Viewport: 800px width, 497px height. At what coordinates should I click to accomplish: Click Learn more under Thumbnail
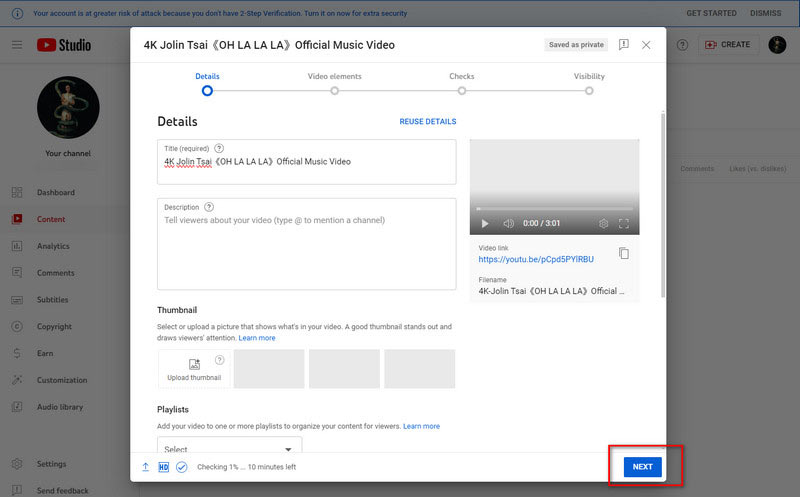tap(257, 338)
